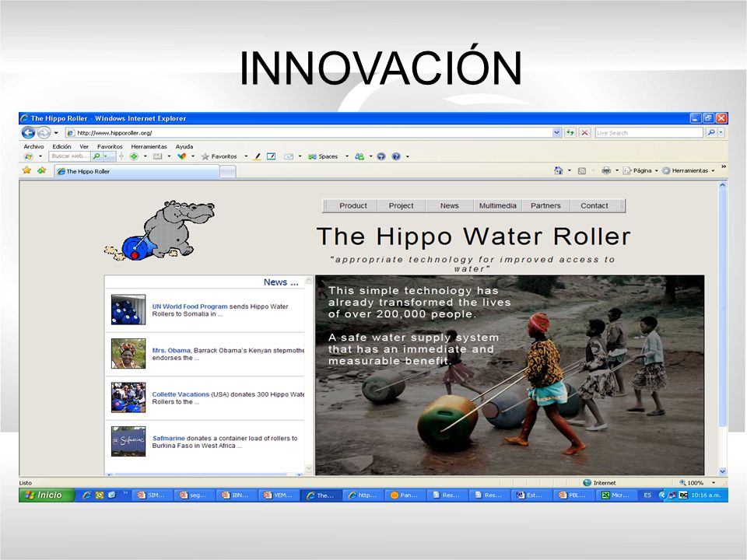Open the Ayuda menu
The width and height of the screenshot is (747, 560).
point(184,147)
